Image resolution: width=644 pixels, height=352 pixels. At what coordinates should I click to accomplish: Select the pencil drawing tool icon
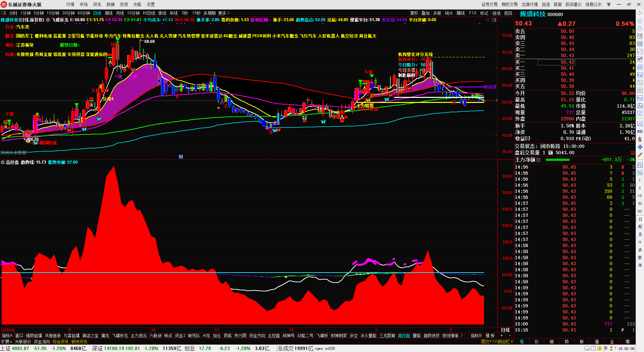[640, 155]
